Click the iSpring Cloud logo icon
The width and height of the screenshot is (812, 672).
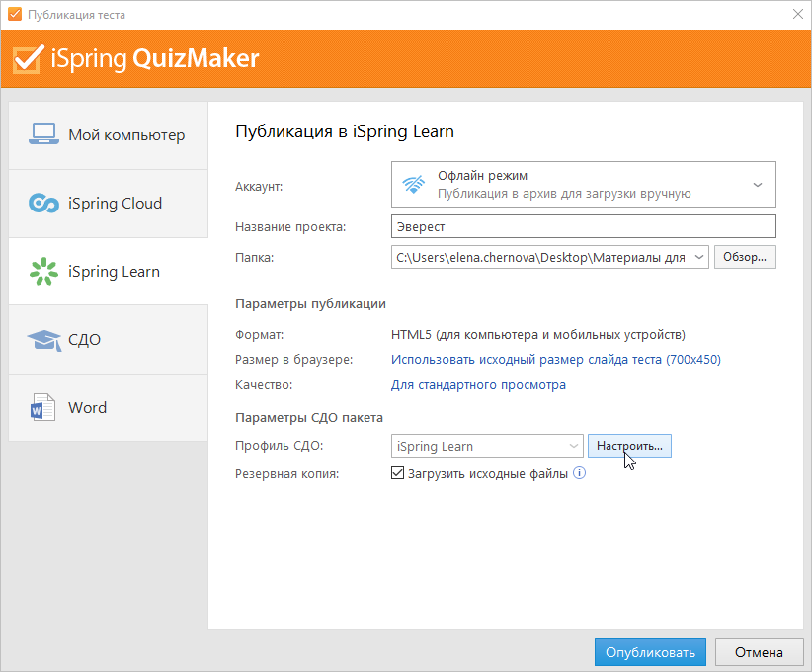pyautogui.click(x=43, y=203)
